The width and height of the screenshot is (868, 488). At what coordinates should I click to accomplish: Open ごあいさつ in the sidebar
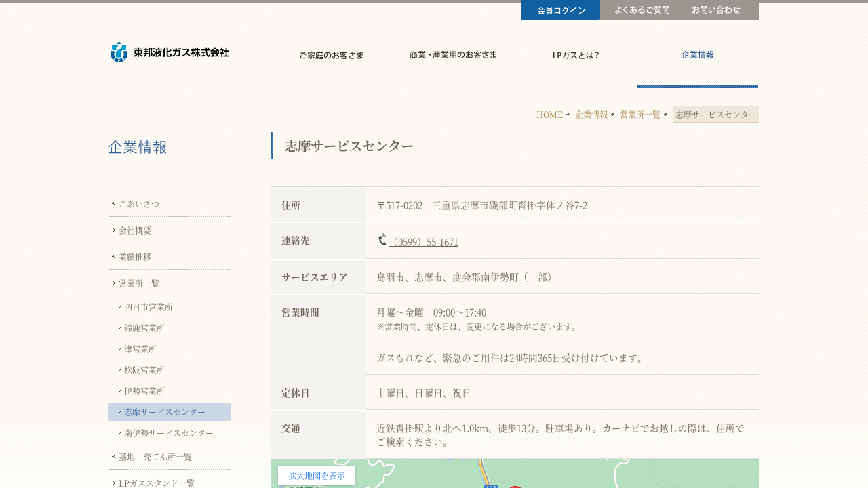coord(139,203)
